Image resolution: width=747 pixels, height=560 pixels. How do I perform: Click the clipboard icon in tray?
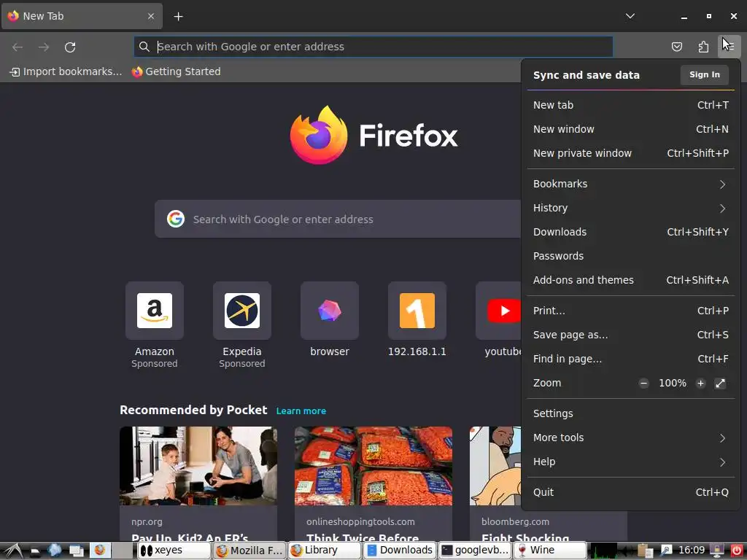pos(644,551)
